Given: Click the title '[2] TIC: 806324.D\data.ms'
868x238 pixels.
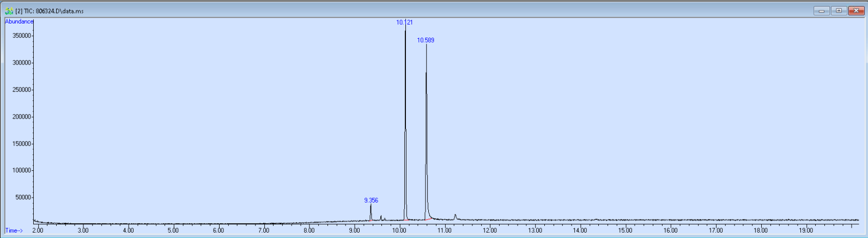Looking at the screenshot, I should (50, 11).
